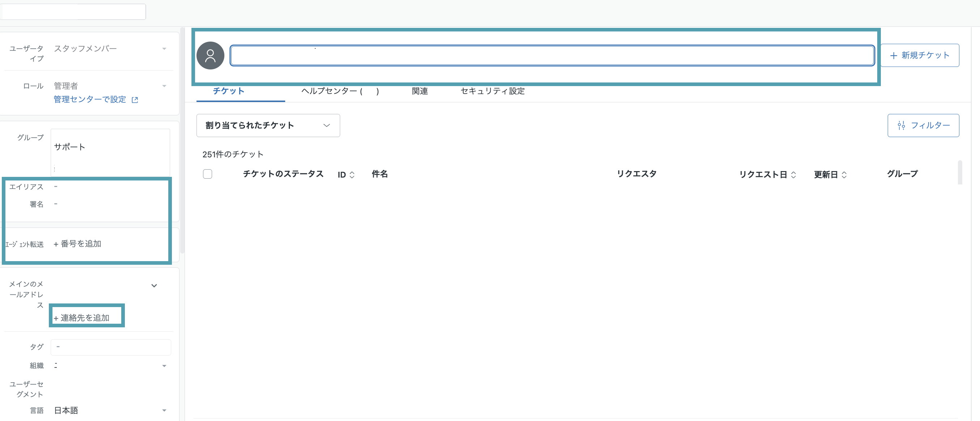Screen dimensions: 980x421
Task: Open the ユーザータイプ dropdown
Action: 164,49
